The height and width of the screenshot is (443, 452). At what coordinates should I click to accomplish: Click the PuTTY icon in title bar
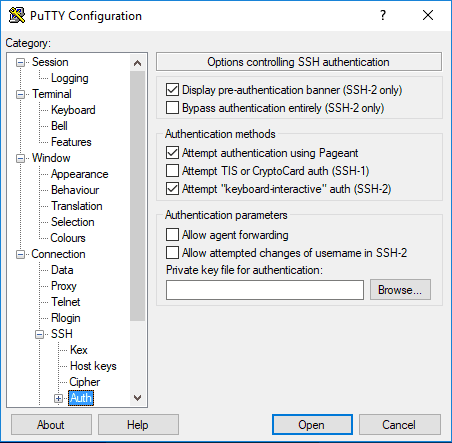[17, 15]
